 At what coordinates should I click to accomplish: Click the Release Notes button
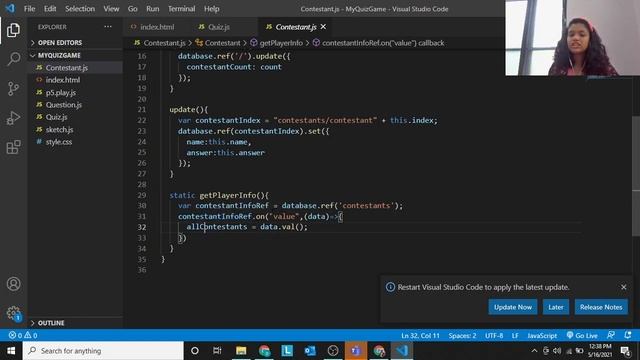pyautogui.click(x=601, y=307)
